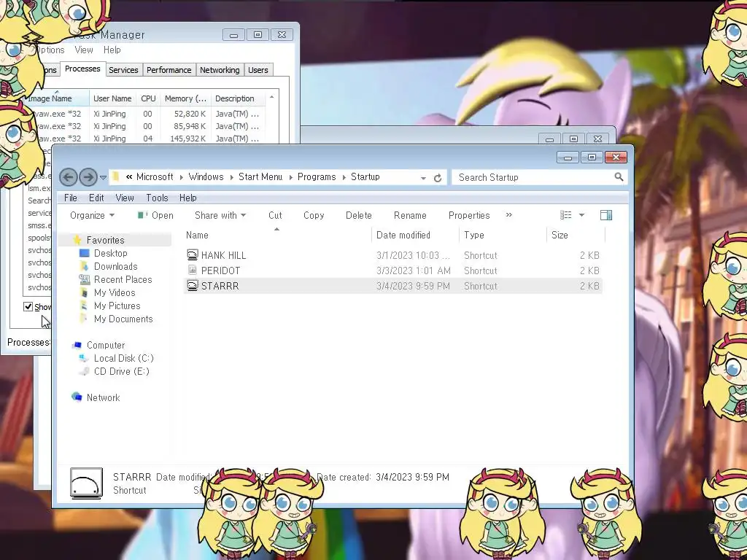The height and width of the screenshot is (560, 747).
Task: Open My Documents in sidebar
Action: pos(123,319)
